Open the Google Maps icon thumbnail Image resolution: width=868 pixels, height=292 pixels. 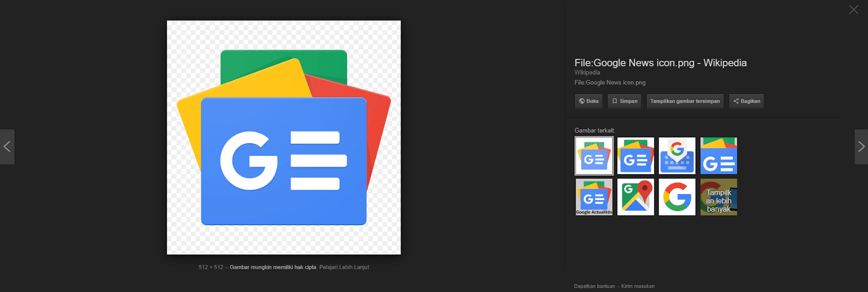click(x=636, y=197)
